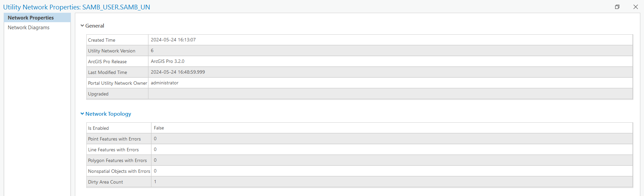
Task: Click the chevron next to General
Action: 82,25
